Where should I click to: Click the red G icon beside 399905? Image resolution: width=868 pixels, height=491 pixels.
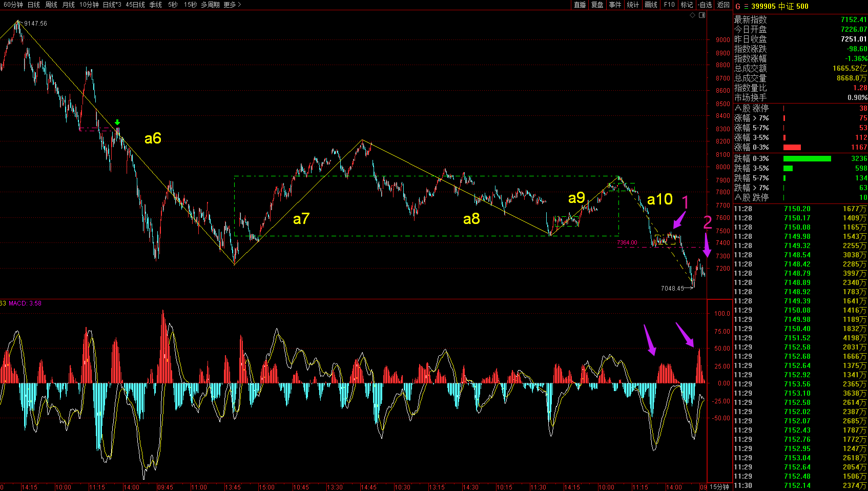[738, 6]
